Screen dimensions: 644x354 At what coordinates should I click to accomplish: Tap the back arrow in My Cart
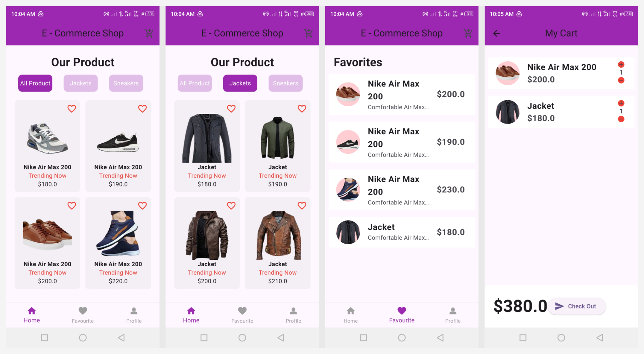[x=497, y=33]
